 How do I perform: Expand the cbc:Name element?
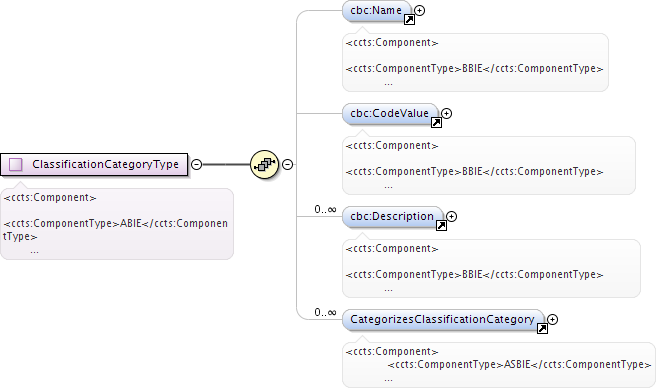point(419,11)
